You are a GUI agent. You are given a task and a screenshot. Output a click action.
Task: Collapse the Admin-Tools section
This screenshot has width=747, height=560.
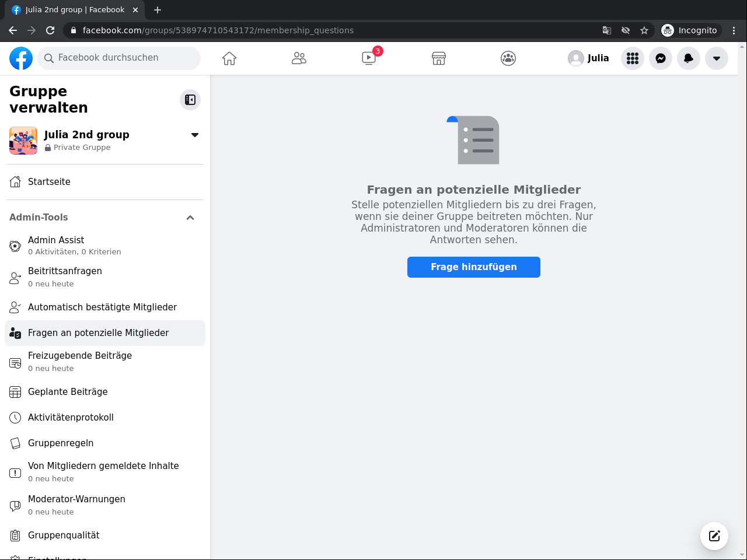point(190,218)
